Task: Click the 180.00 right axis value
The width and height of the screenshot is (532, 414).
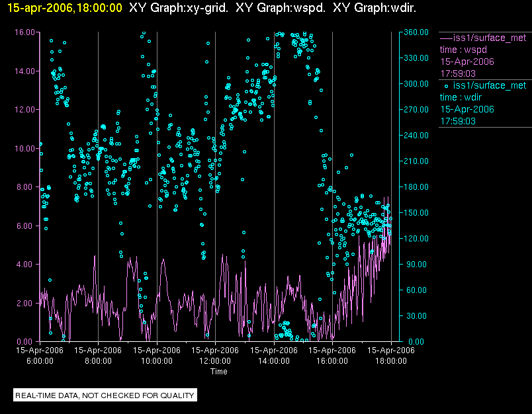Action: click(x=416, y=186)
